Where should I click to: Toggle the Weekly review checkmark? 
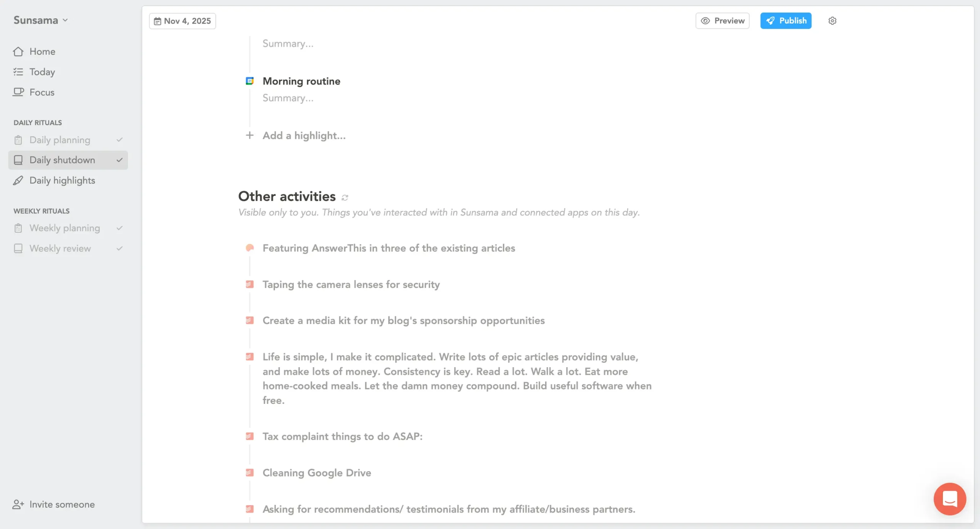coord(119,248)
